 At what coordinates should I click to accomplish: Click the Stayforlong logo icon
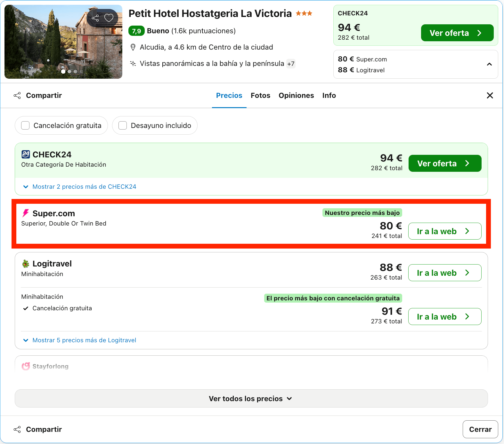click(x=26, y=366)
